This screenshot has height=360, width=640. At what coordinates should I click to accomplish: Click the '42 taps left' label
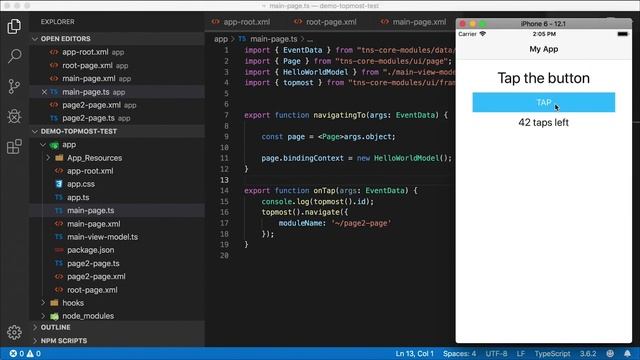pos(543,122)
